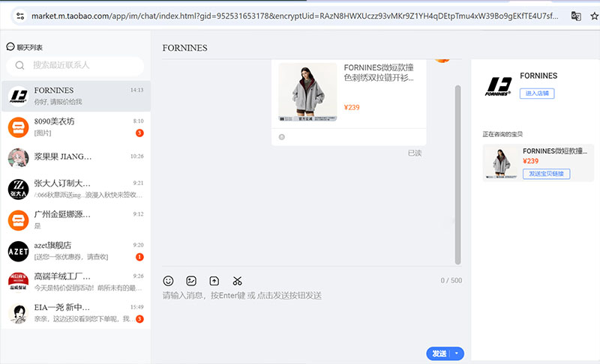600x364 pixels.
Task: Select the scissors screenshot tool
Action: pyautogui.click(x=237, y=281)
